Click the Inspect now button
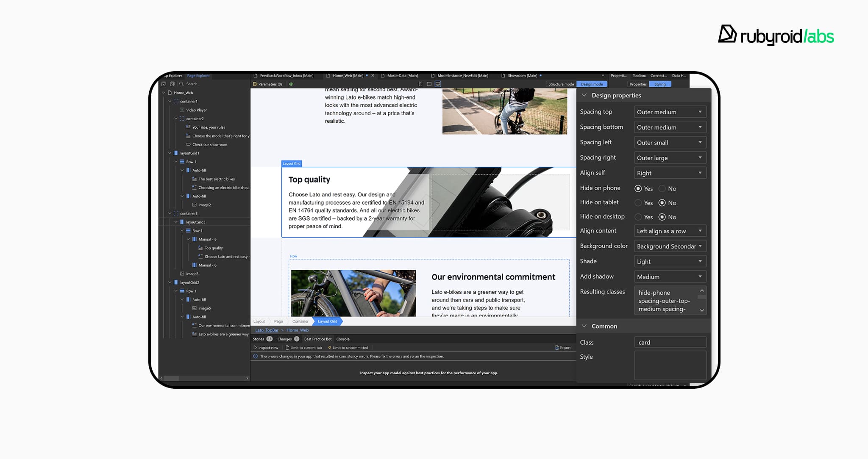 click(266, 348)
